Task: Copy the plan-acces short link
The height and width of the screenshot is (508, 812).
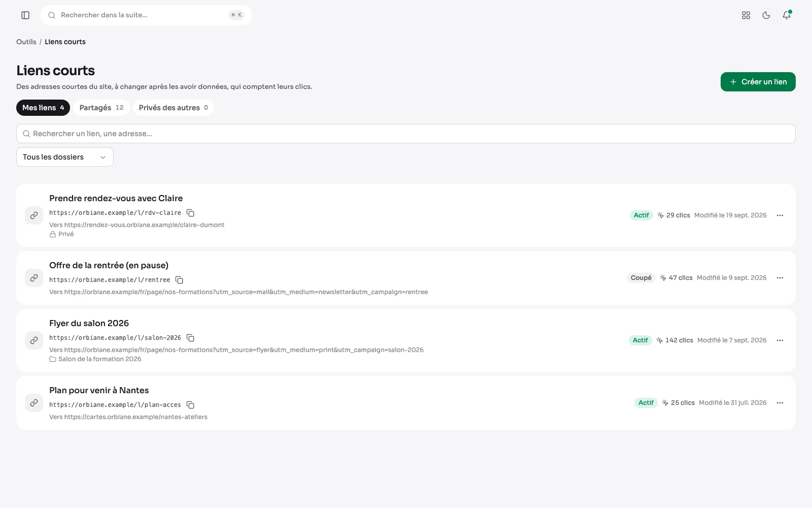Action: pos(190,405)
